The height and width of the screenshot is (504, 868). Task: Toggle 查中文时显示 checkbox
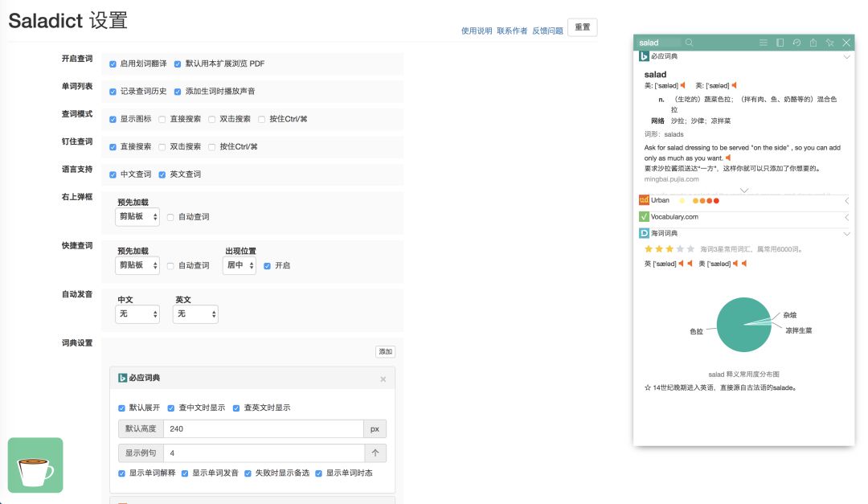point(171,408)
